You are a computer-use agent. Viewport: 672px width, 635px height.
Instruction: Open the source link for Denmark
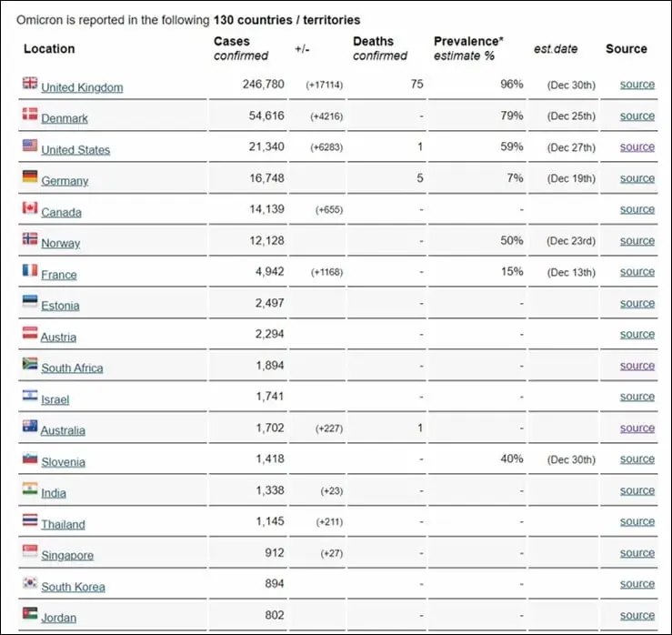(637, 116)
